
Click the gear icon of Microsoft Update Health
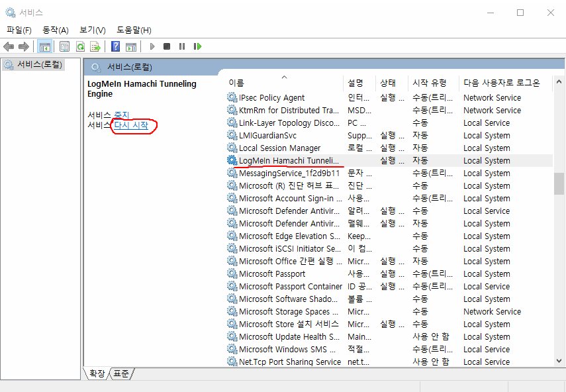[232, 336]
